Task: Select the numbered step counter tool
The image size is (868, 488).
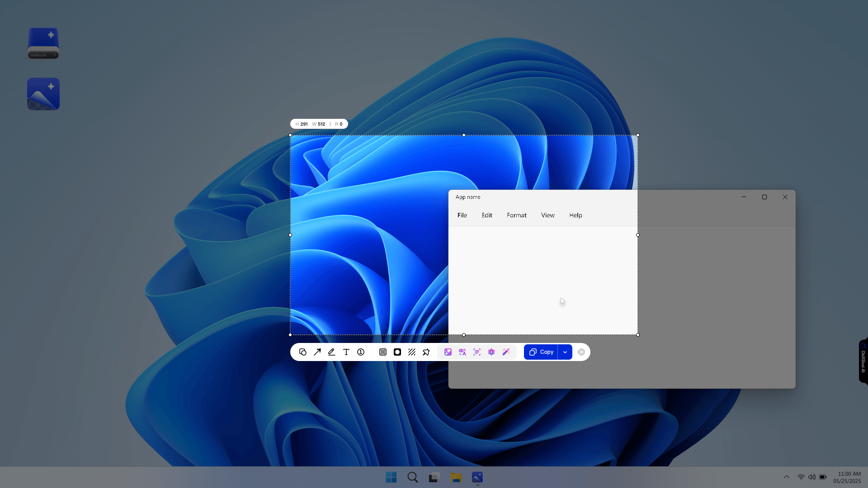Action: click(x=361, y=352)
